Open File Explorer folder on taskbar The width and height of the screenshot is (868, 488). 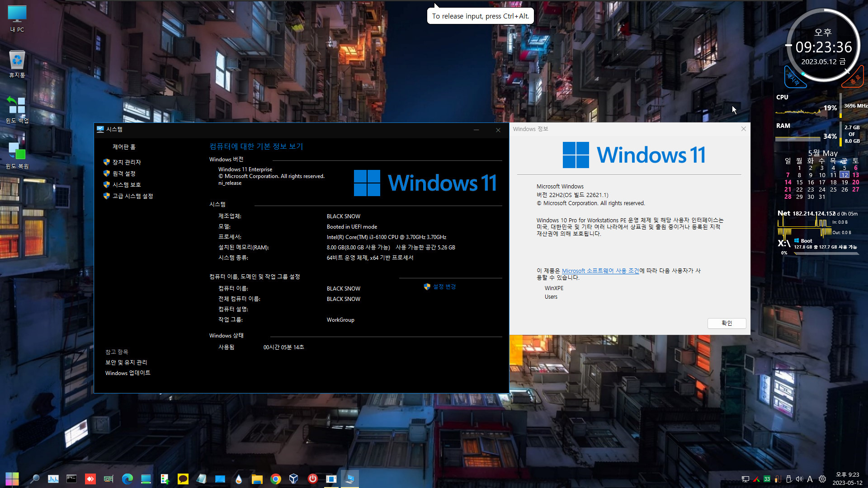point(257,479)
